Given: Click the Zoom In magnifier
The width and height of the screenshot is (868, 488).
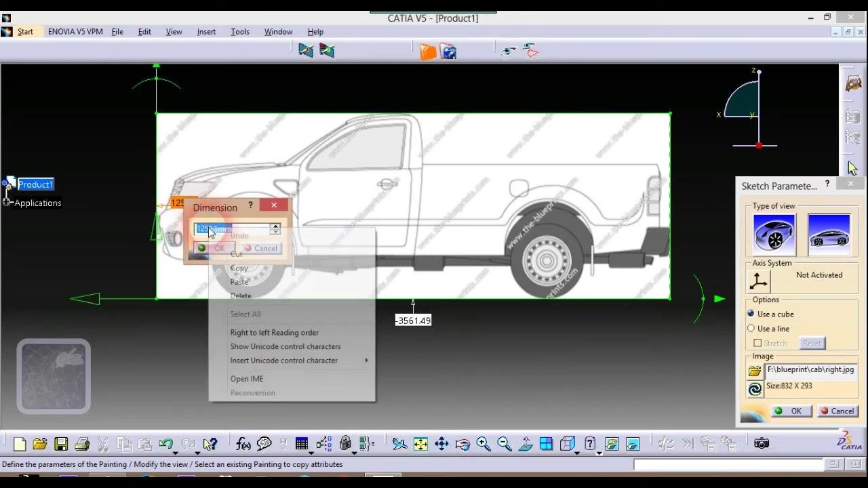Looking at the screenshot, I should pos(484,444).
